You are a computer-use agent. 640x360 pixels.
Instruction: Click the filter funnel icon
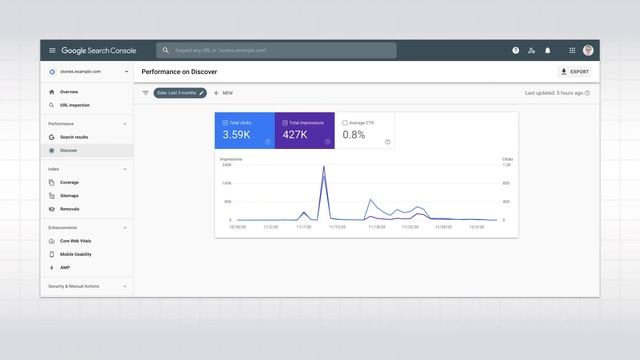pyautogui.click(x=145, y=93)
